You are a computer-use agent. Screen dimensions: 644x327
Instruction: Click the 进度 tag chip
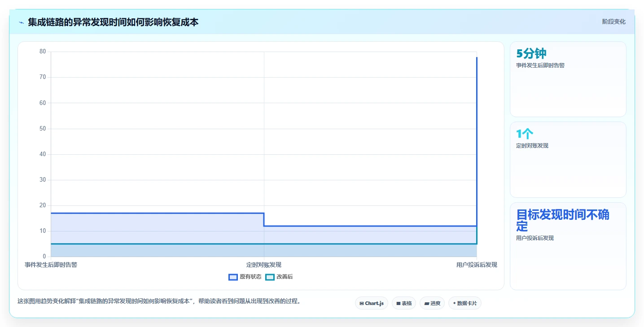[x=432, y=303]
